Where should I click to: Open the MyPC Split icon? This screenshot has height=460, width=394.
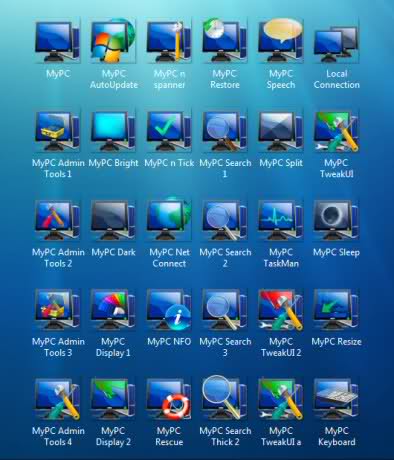(280, 130)
